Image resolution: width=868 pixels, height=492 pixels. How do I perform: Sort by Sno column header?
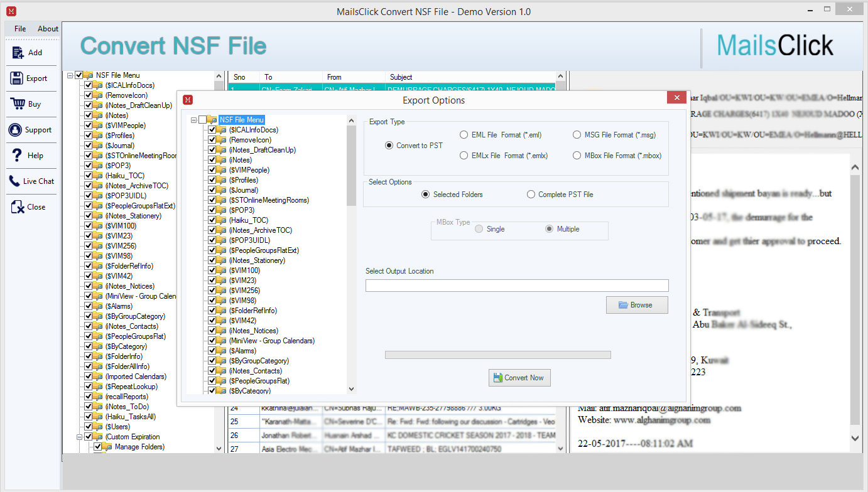click(x=244, y=77)
